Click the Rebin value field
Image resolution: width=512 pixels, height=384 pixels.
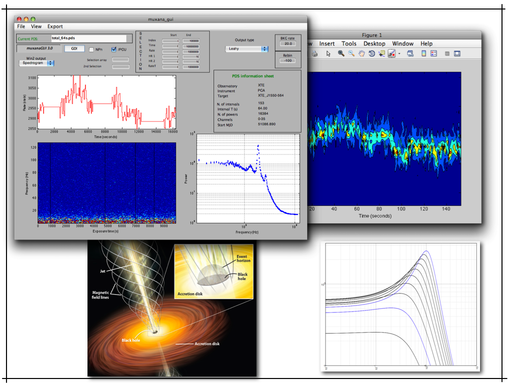288,61
